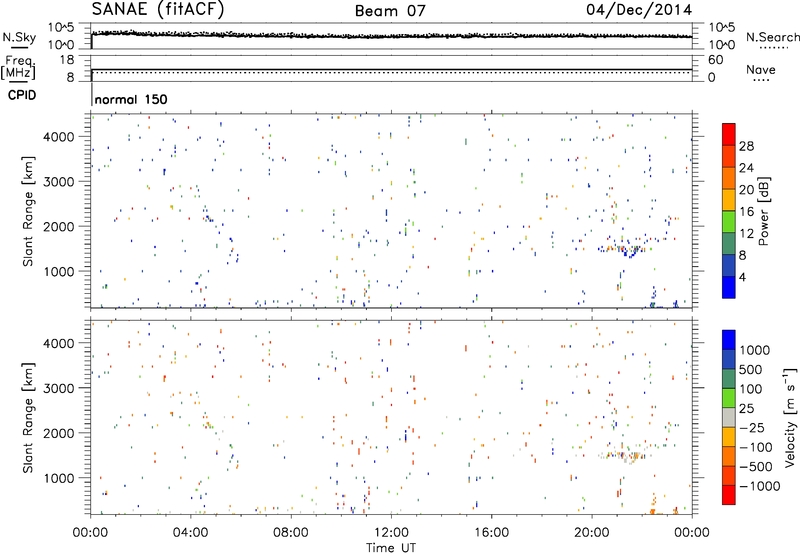This screenshot has height=554, width=800.
Task: Select the Beam 07 heading
Action: click(390, 11)
